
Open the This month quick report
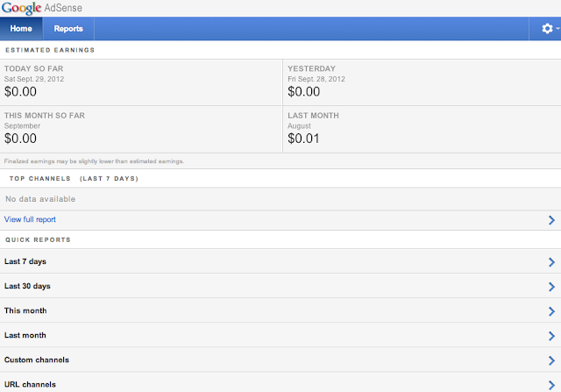coord(25,310)
